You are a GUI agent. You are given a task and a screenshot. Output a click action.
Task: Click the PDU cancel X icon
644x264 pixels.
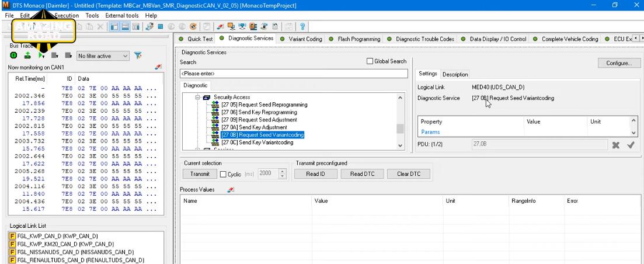(615, 145)
